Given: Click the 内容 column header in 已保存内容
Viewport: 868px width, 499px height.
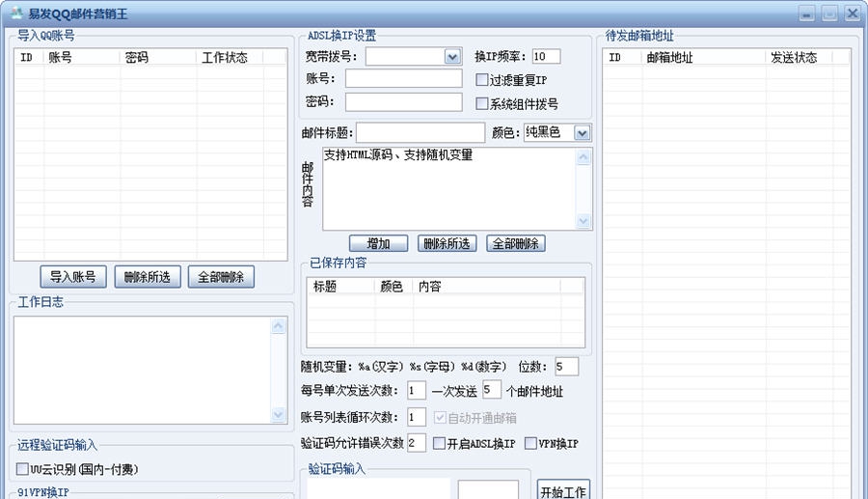Looking at the screenshot, I should [487, 287].
